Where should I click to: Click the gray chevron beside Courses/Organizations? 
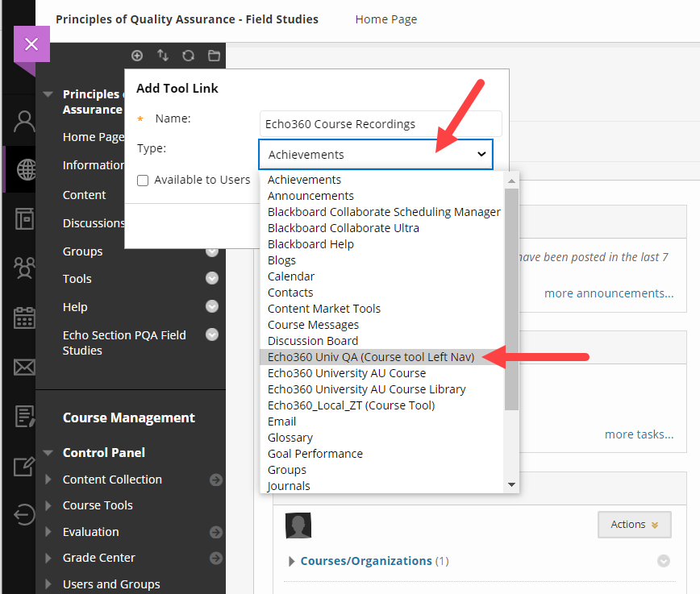click(664, 561)
